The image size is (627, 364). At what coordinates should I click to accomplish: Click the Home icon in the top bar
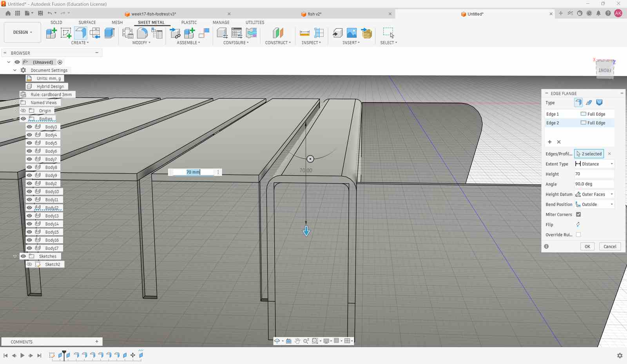[x=8, y=13]
